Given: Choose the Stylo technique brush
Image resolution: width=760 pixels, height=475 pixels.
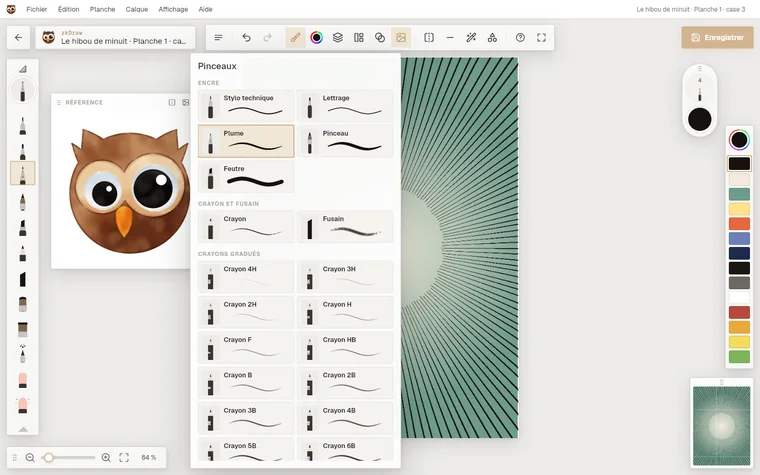Looking at the screenshot, I should pyautogui.click(x=246, y=106).
